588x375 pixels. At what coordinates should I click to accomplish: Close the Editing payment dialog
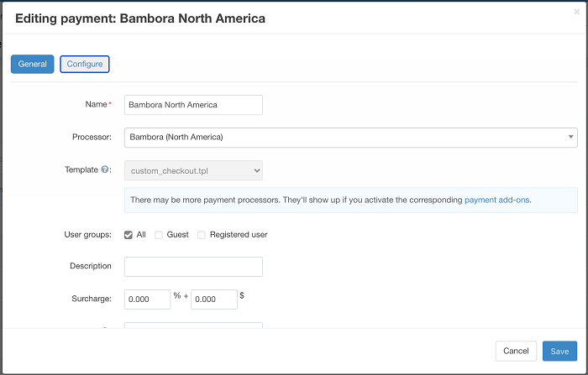(x=577, y=12)
